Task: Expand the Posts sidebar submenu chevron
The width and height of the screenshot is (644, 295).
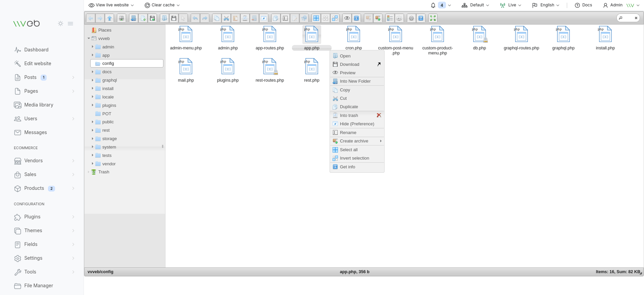Action: point(73,77)
